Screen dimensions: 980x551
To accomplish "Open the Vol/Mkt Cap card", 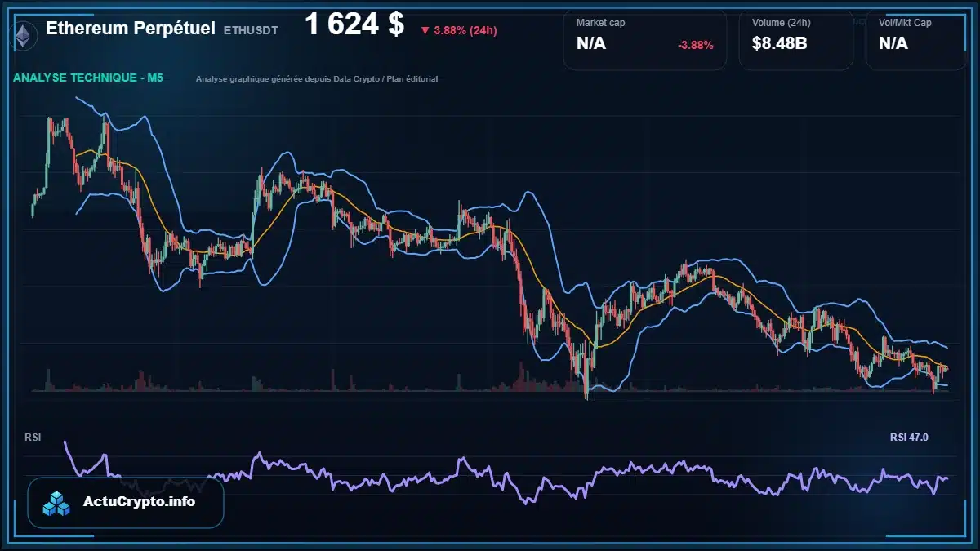I will click(x=916, y=39).
